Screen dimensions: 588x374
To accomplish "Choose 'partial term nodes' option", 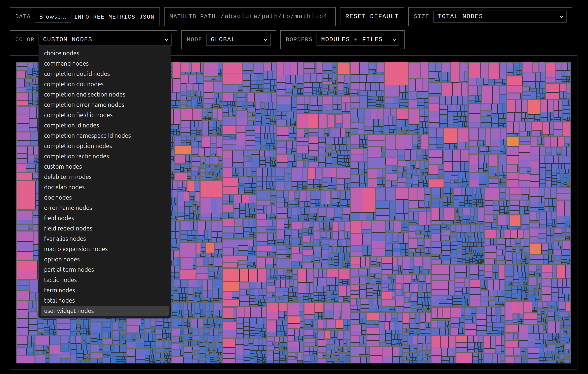I will pyautogui.click(x=69, y=270).
